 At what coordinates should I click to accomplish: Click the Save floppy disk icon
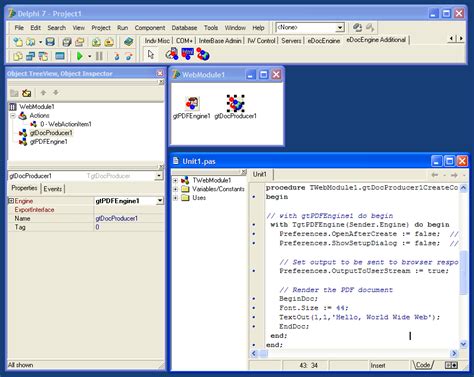(x=50, y=42)
